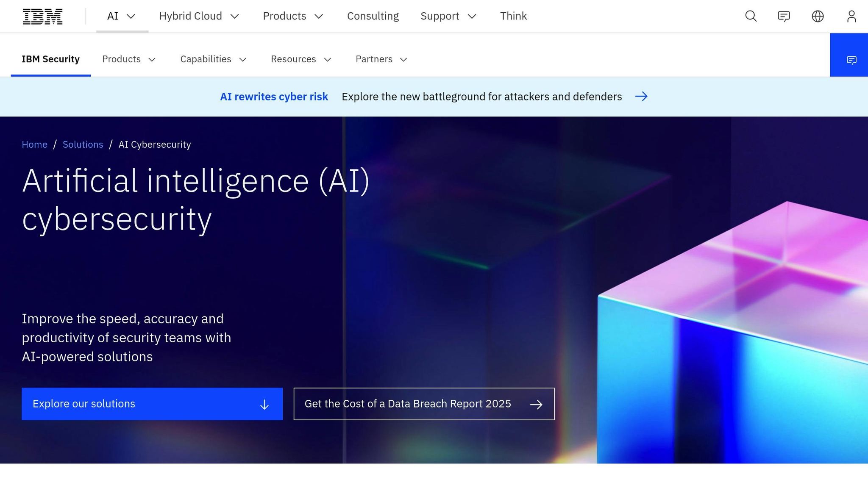
Task: Open the Partners dropdown menu
Action: point(380,59)
